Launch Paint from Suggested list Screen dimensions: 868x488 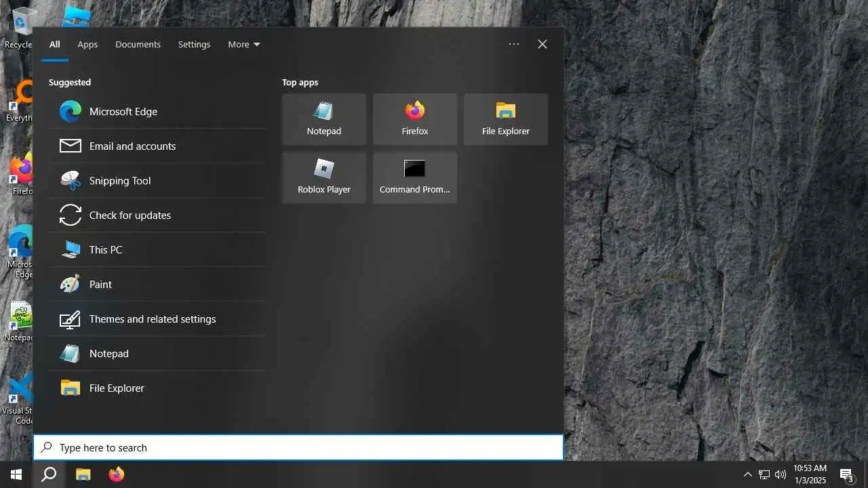[x=157, y=284]
